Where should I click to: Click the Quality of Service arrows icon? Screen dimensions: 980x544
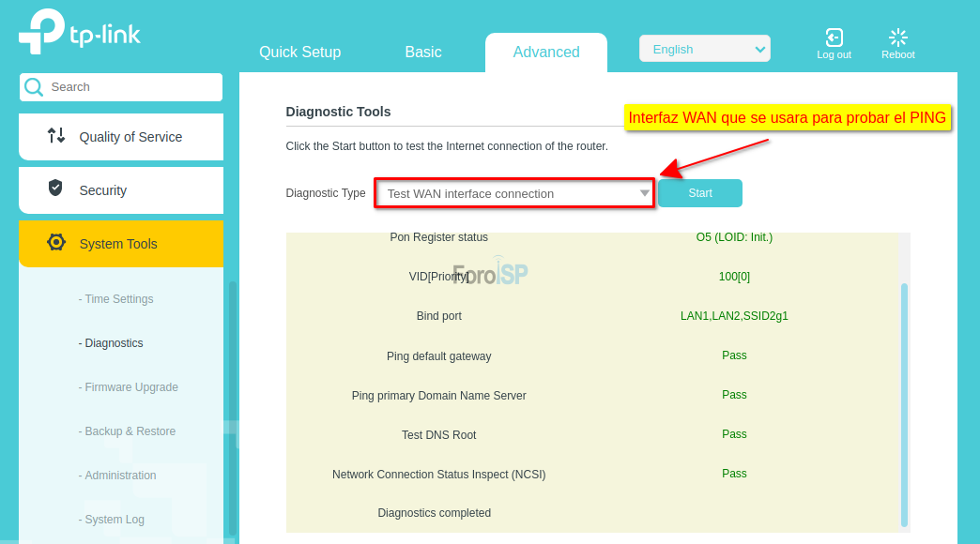pyautogui.click(x=56, y=136)
